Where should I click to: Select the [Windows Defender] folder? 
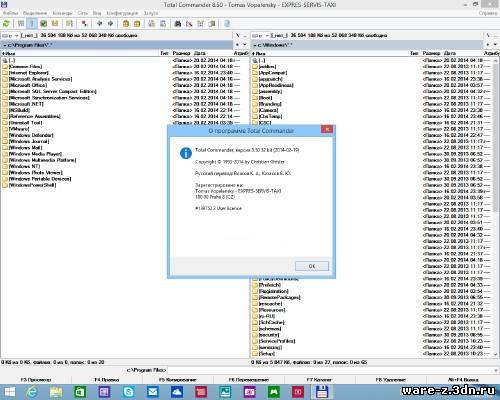[31, 135]
